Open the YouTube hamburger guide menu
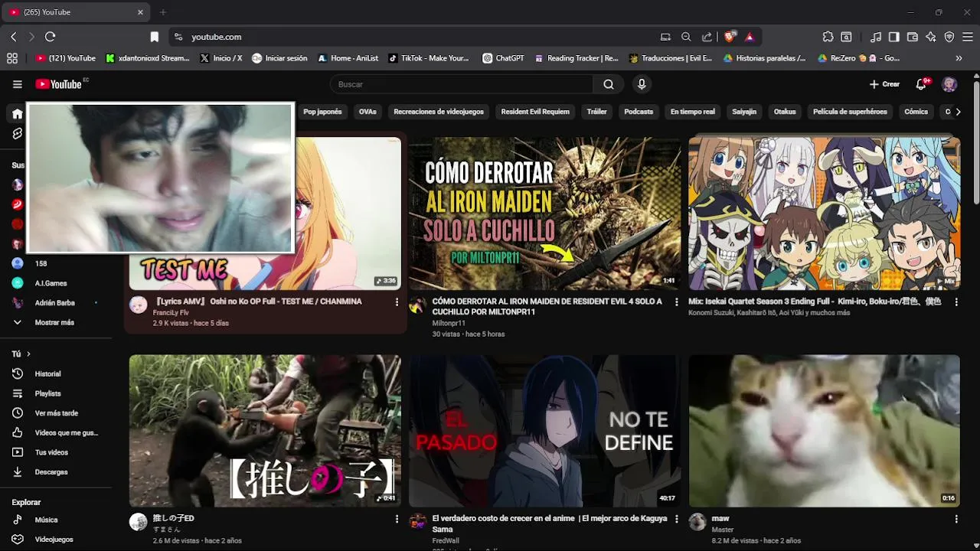Screen dimensions: 980x551 pos(18,84)
